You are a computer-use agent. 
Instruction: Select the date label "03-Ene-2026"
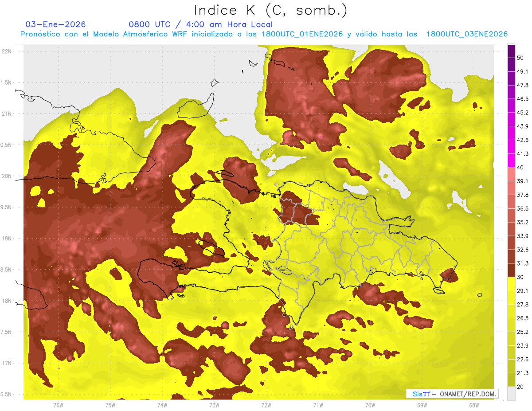click(x=56, y=24)
